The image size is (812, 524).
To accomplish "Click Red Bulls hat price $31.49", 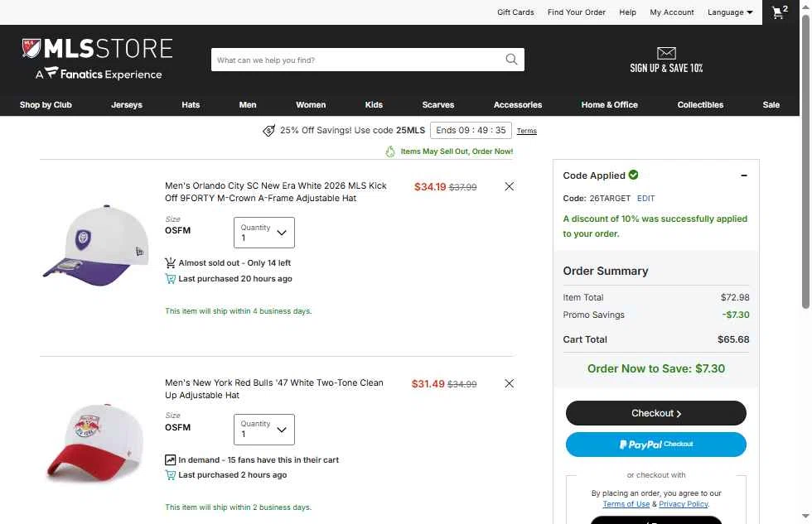I will pyautogui.click(x=428, y=384).
